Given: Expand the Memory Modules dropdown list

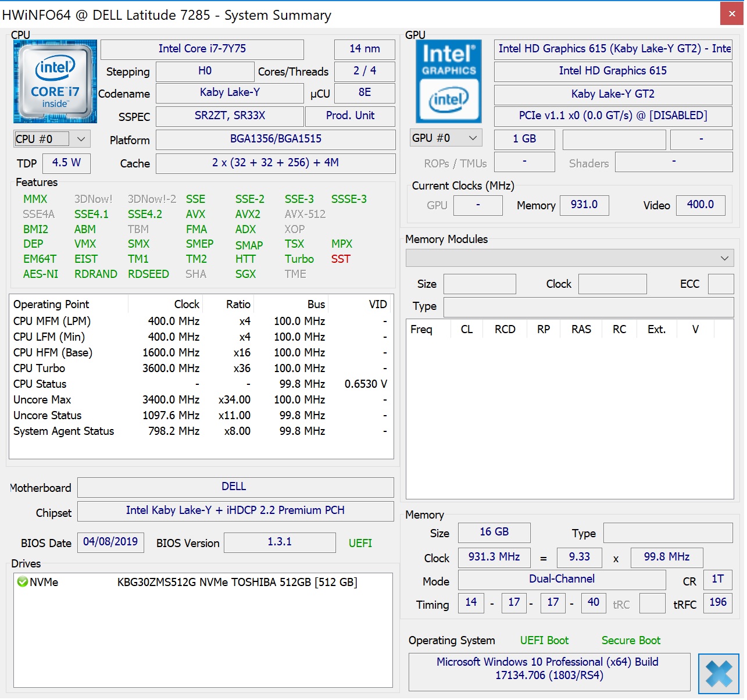Looking at the screenshot, I should pos(570,258).
